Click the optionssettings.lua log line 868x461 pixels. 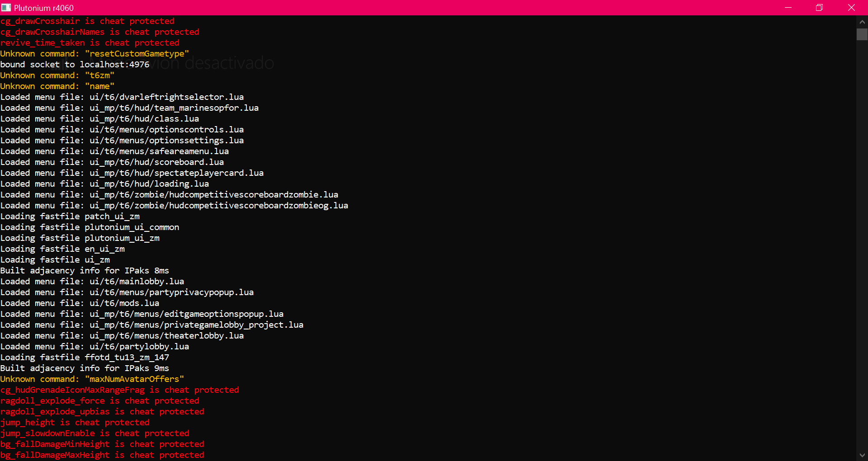pyautogui.click(x=122, y=141)
